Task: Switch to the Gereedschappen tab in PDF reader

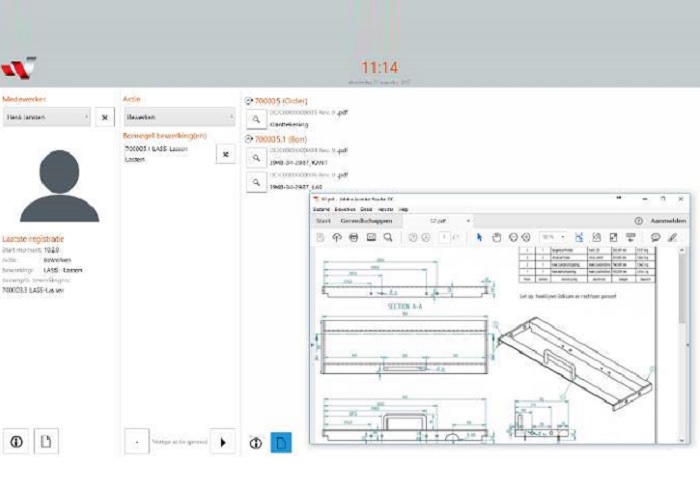Action: click(x=366, y=219)
